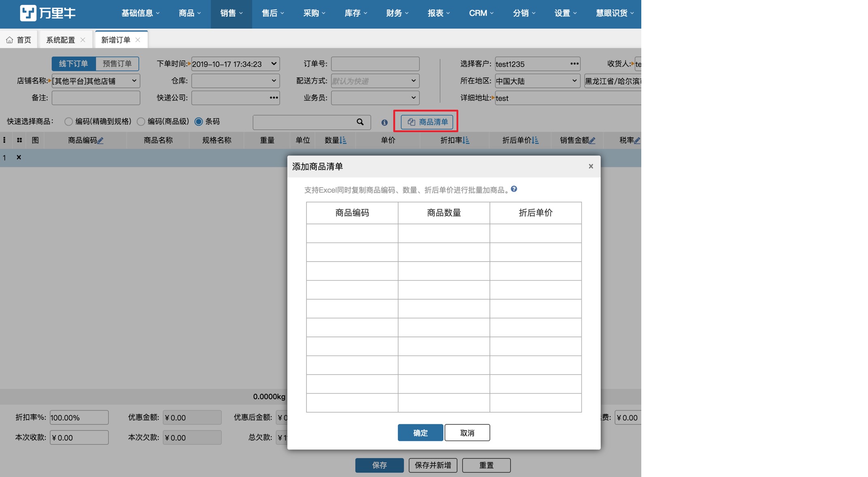Click the help question mark in dialog
The width and height of the screenshot is (868, 477).
tap(514, 189)
